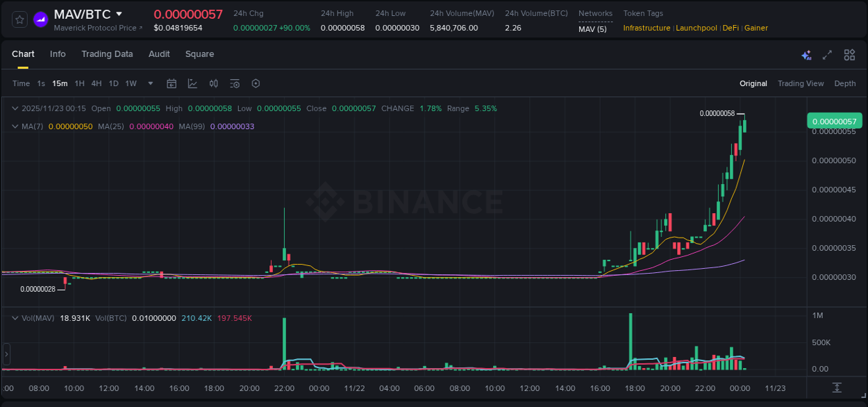Collapse the OHLC data row chevron
This screenshot has height=407, width=868.
coord(15,108)
